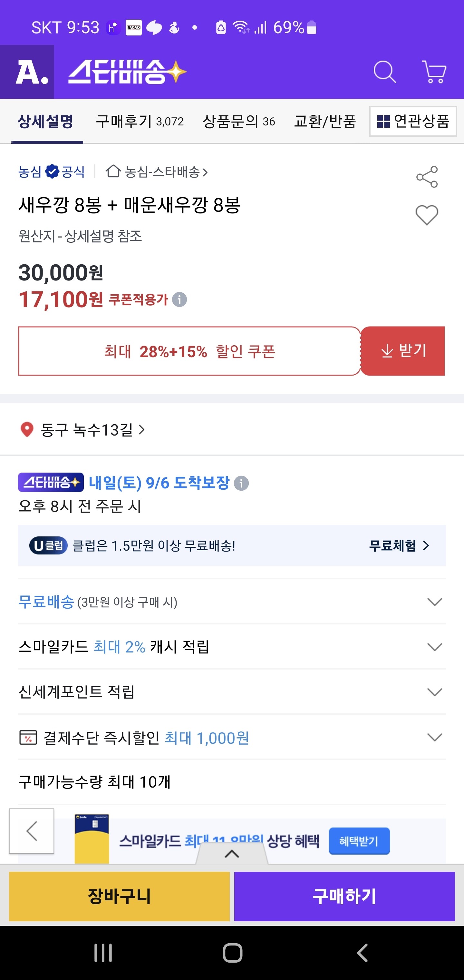Tap the search magnifier icon
Viewport: 464px width, 980px height.
pyautogui.click(x=384, y=72)
